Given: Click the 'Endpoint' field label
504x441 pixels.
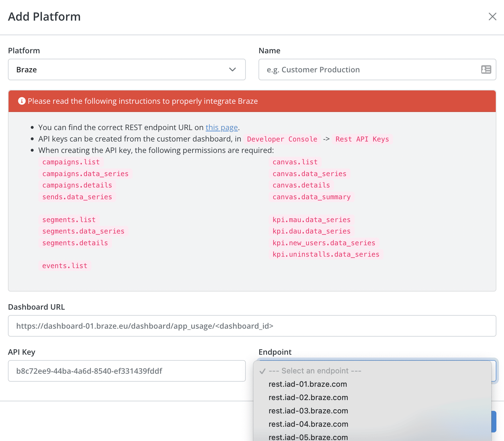Looking at the screenshot, I should point(275,352).
